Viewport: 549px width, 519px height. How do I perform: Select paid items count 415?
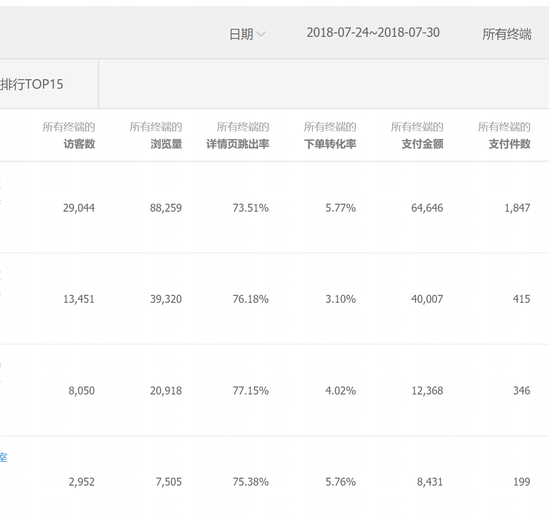click(x=522, y=299)
